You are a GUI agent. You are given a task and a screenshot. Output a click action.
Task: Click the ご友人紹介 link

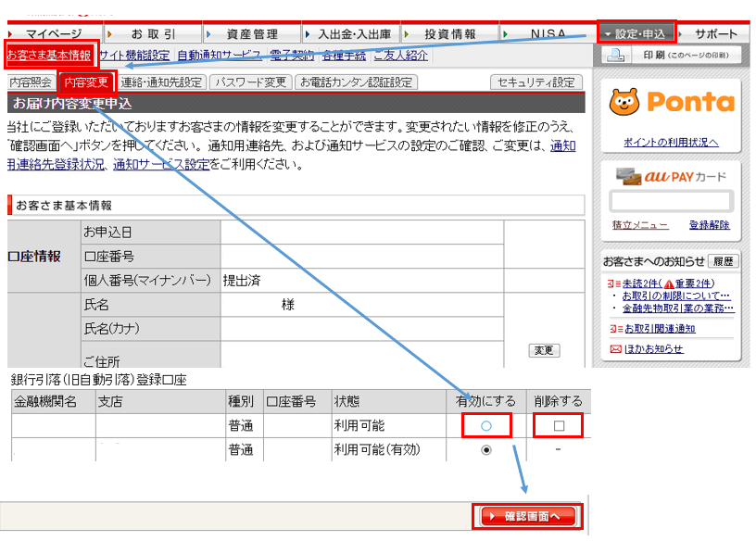401,56
